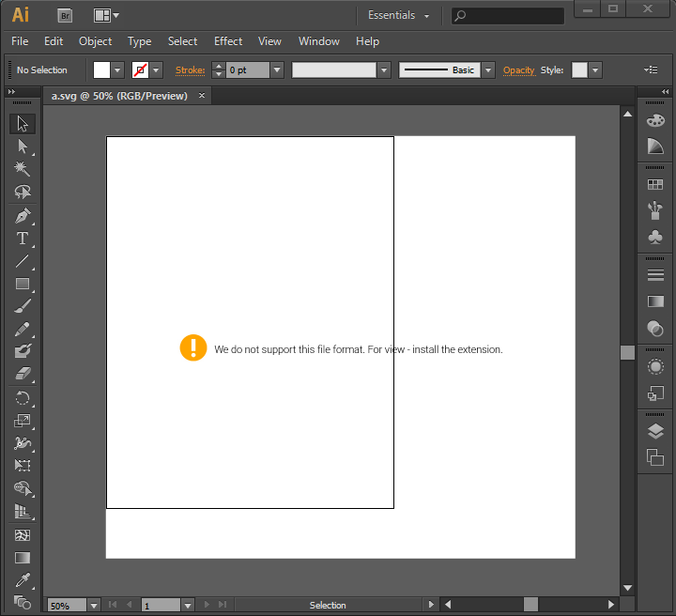Close the a.svg document tab

(202, 95)
